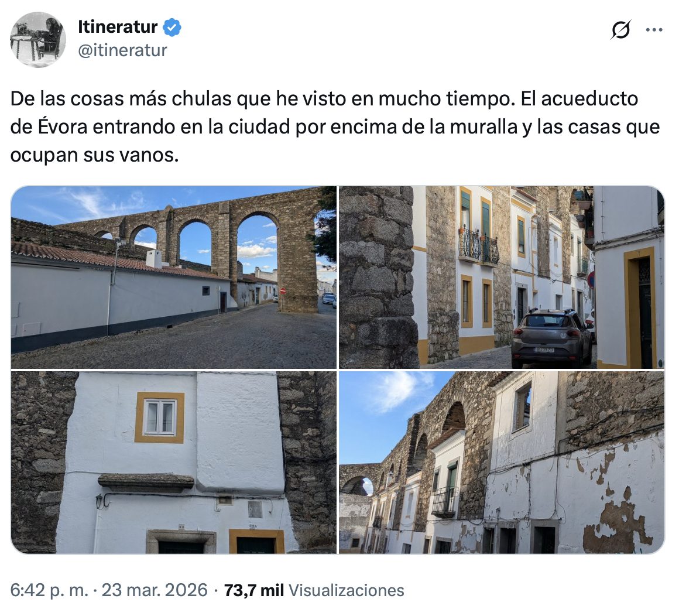Open photo of aqueduct arches over street

(174, 277)
